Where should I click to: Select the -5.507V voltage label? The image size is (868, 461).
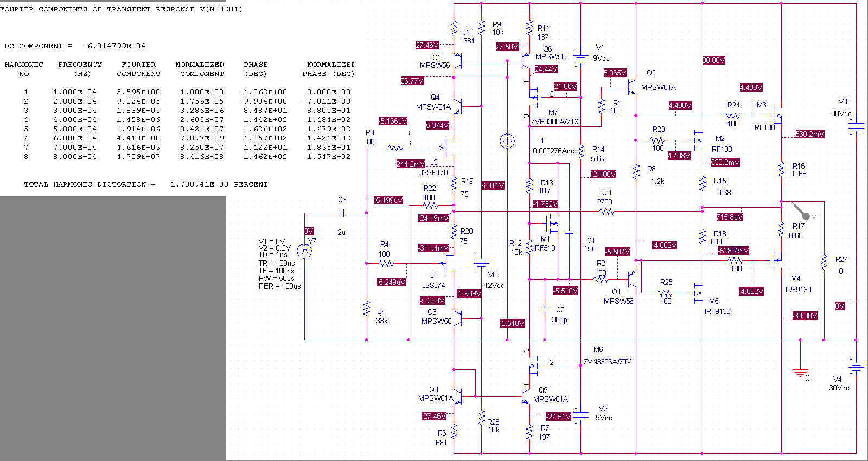(618, 252)
